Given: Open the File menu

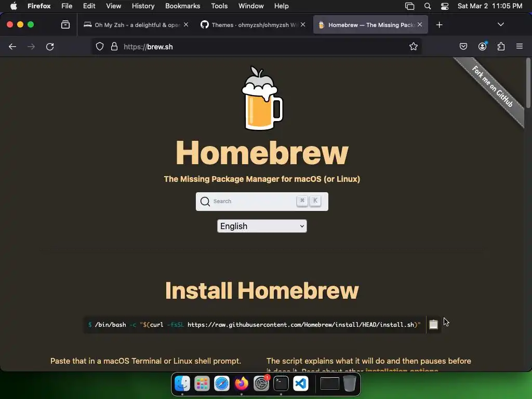Looking at the screenshot, I should 67,6.
